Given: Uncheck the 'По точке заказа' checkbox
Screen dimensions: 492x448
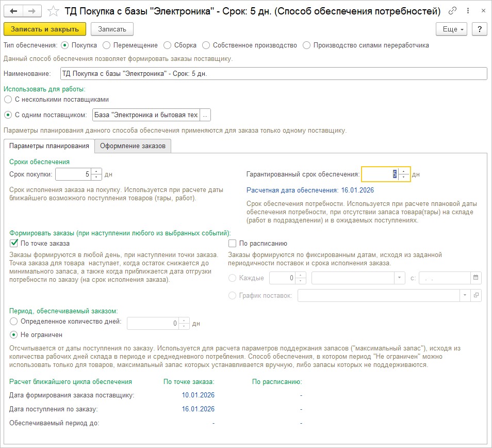Looking at the screenshot, I should (13, 244).
